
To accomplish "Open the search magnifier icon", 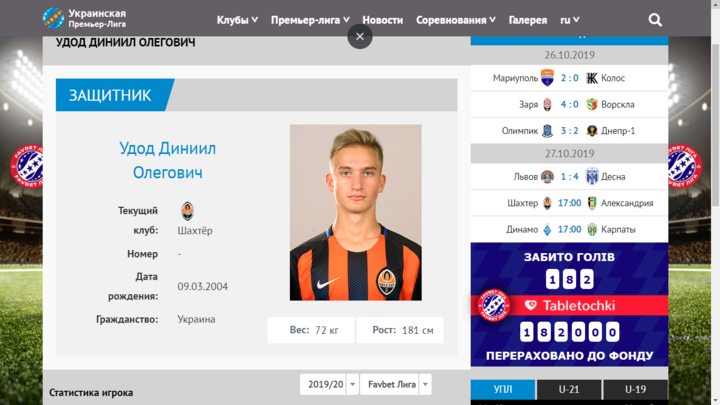I will click(x=655, y=20).
